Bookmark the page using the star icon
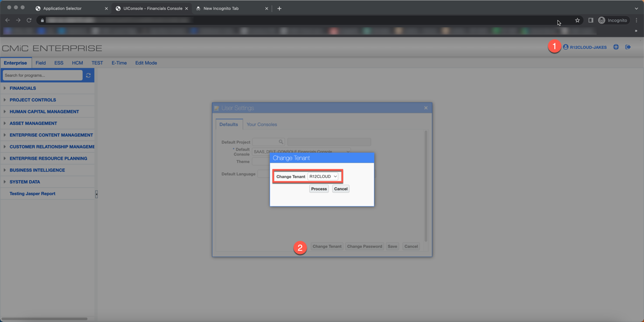 [577, 20]
